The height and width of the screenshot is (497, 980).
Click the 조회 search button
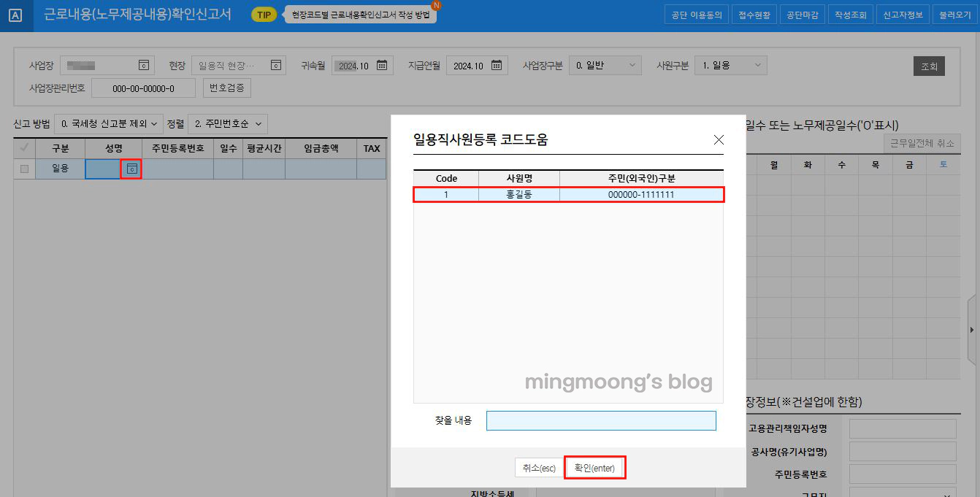929,65
